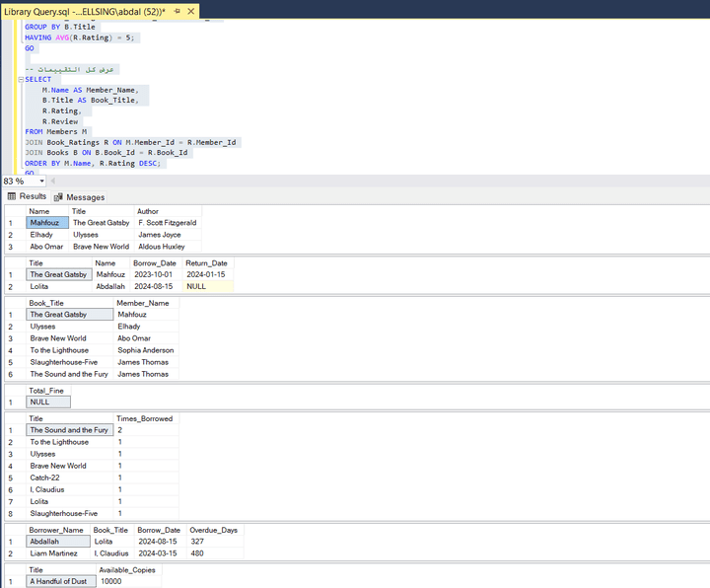
Task: Click the Return_Date column header
Action: (x=206, y=263)
